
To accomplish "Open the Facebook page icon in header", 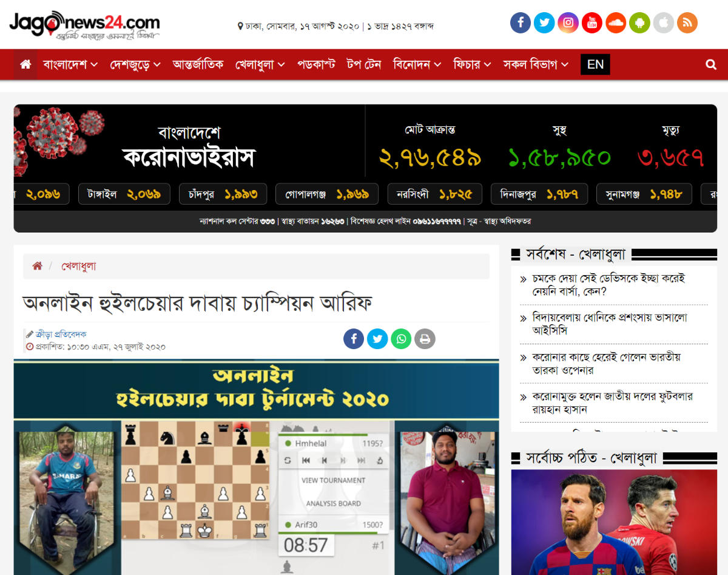I will click(x=521, y=23).
